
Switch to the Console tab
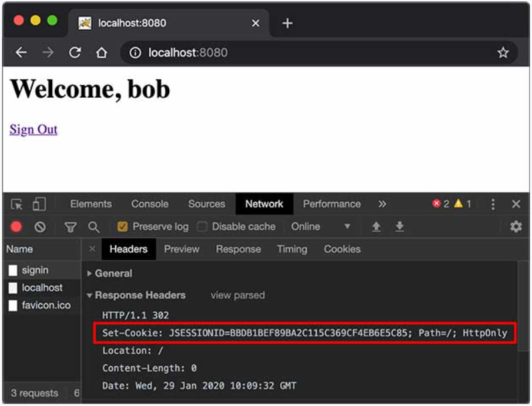(150, 204)
